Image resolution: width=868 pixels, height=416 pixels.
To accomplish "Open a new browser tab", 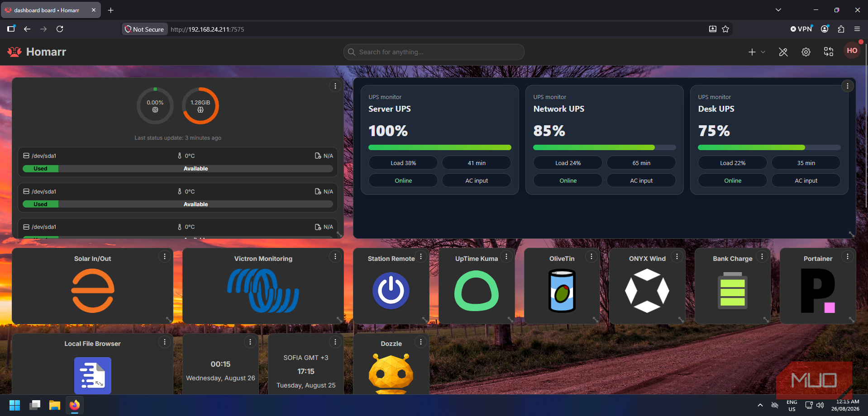I will click(x=111, y=10).
